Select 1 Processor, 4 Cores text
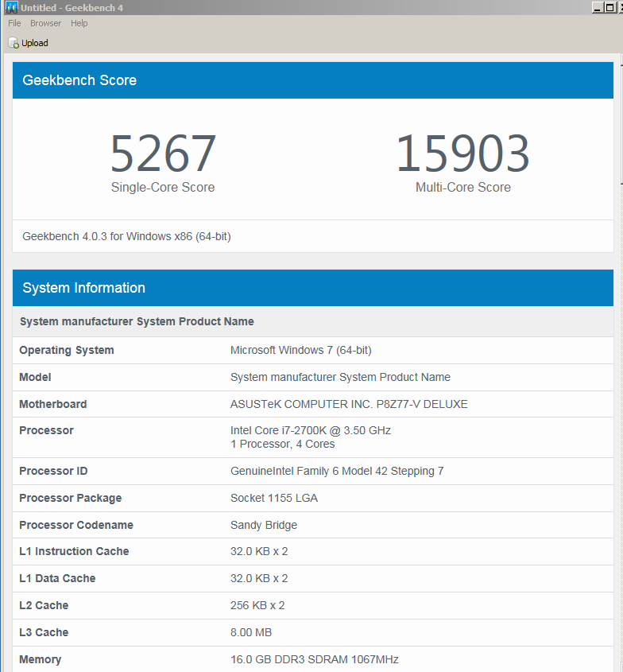623x672 pixels. coord(282,444)
